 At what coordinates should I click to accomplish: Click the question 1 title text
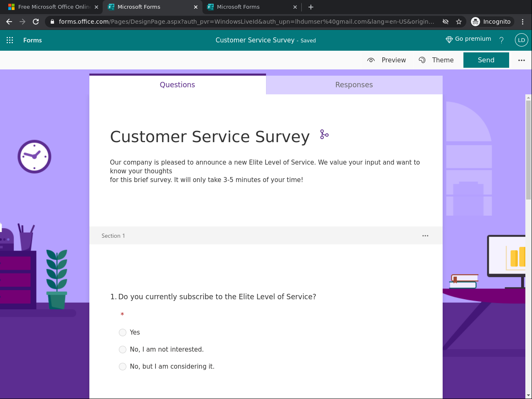click(x=217, y=297)
